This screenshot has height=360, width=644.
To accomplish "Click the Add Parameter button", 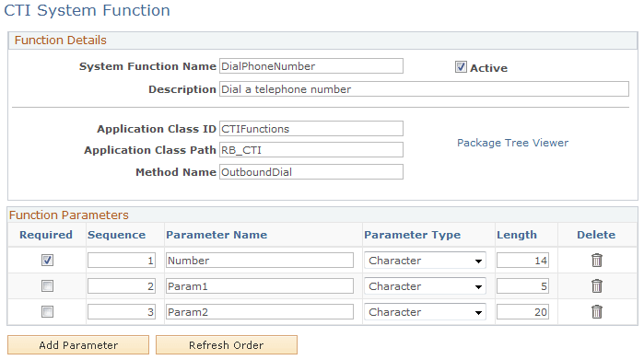I will click(x=78, y=345).
